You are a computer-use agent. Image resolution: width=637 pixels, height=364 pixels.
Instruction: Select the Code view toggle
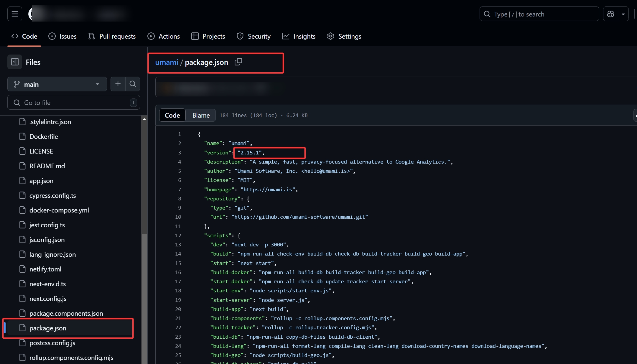pyautogui.click(x=172, y=115)
